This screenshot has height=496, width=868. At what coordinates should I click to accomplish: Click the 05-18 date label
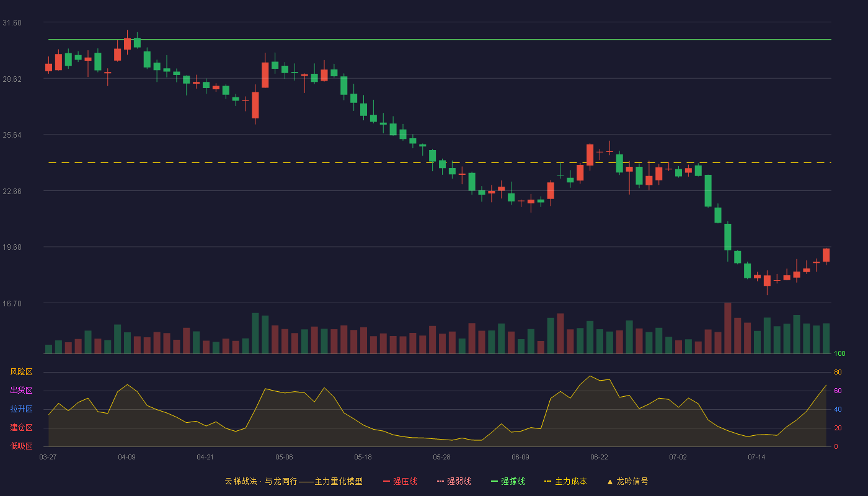pyautogui.click(x=363, y=457)
